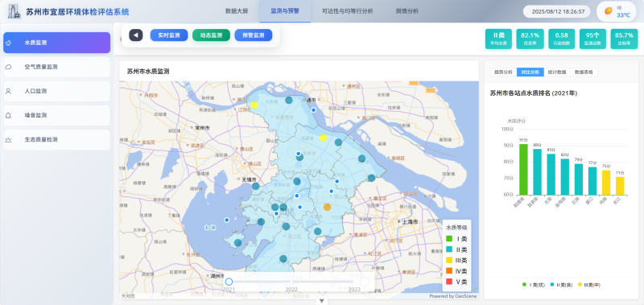Image resolution: width=644 pixels, height=305 pixels.
Task: Open the 舆情分析 tab
Action: pos(407,11)
